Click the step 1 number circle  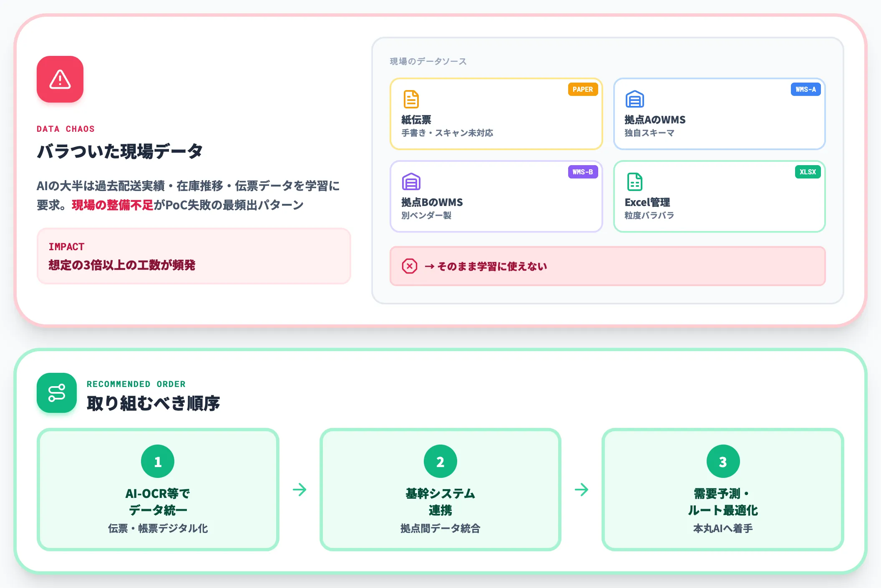pyautogui.click(x=158, y=461)
